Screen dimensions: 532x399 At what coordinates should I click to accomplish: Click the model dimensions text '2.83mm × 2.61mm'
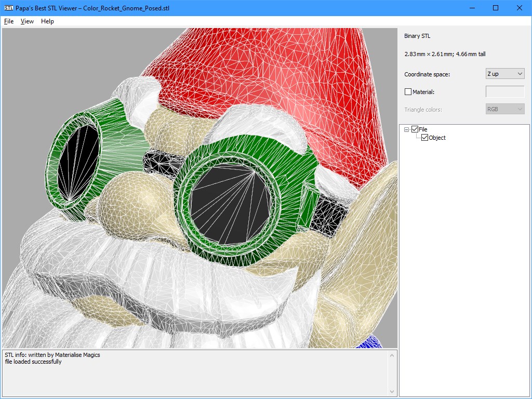pyautogui.click(x=429, y=54)
